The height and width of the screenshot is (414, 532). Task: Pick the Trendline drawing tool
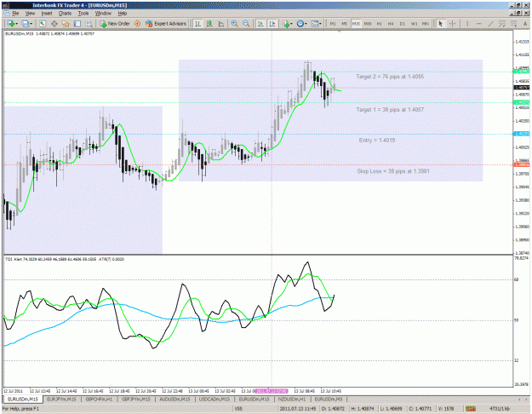tap(490, 24)
